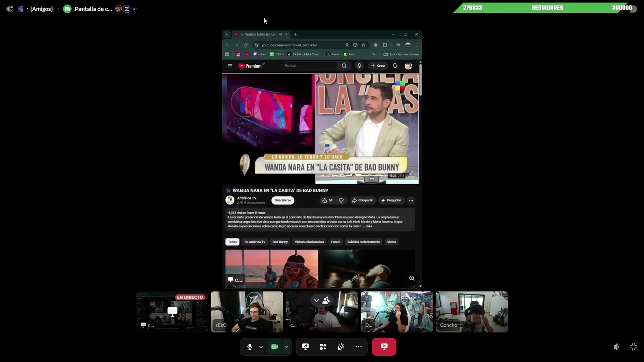Select the Videos relacionados chip
This screenshot has width=644, height=362.
[x=309, y=242]
